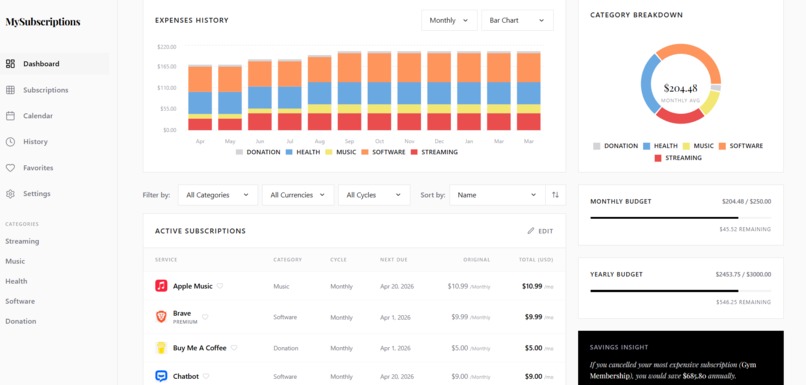This screenshot has height=385, width=806.
Task: Toggle DONATION in category breakdown legend
Action: pyautogui.click(x=615, y=146)
